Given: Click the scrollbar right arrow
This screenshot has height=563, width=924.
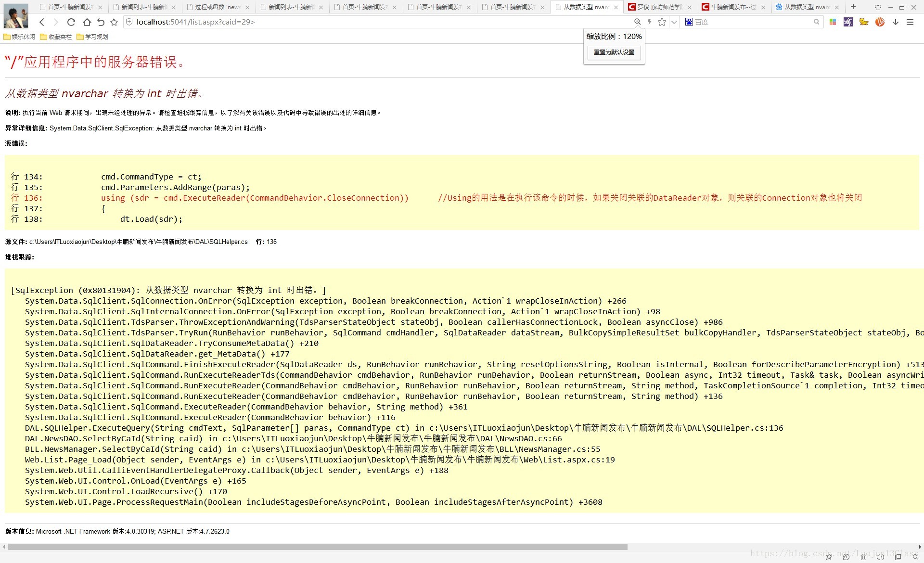Looking at the screenshot, I should point(920,547).
